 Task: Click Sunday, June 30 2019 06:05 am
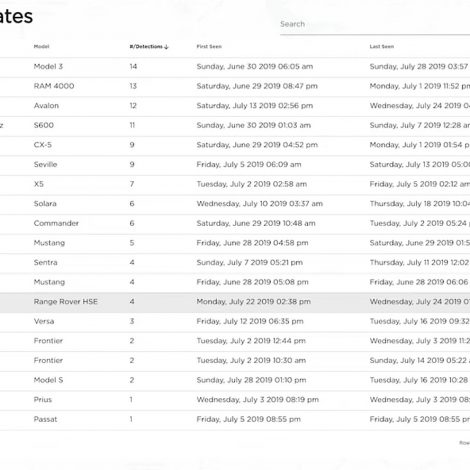pos(255,67)
